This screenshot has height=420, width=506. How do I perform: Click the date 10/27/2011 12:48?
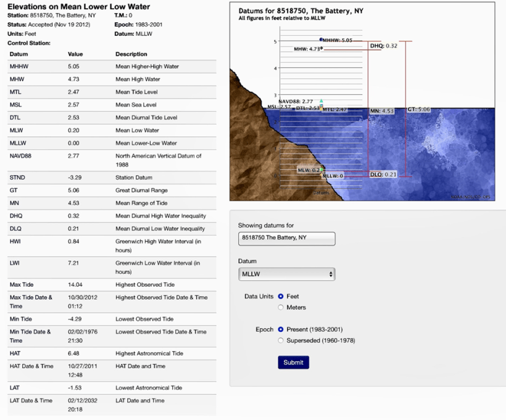click(x=82, y=371)
